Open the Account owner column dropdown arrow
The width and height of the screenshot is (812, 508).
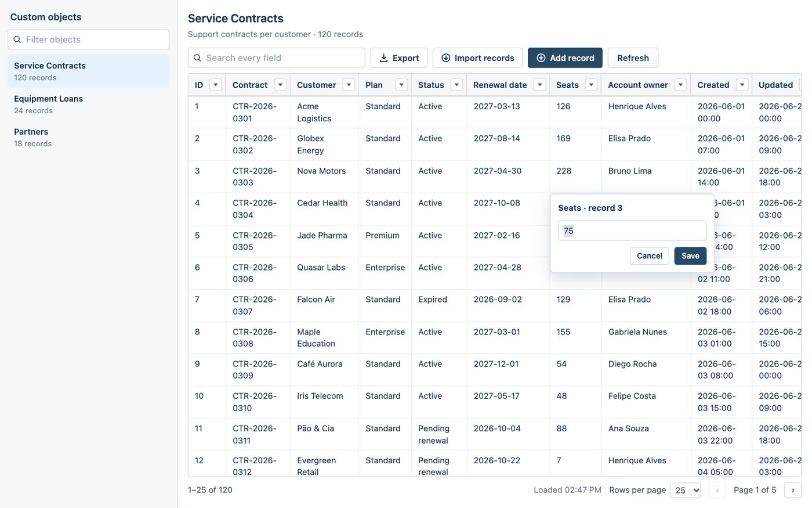coord(681,85)
